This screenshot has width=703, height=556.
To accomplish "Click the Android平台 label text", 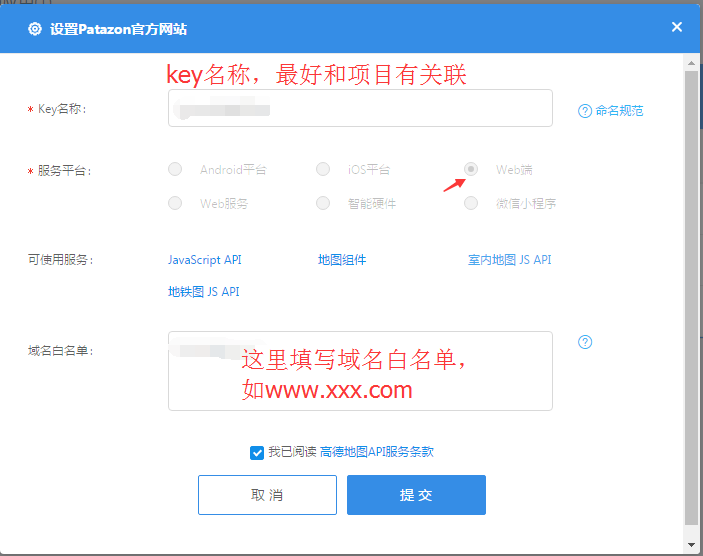I will click(233, 169).
